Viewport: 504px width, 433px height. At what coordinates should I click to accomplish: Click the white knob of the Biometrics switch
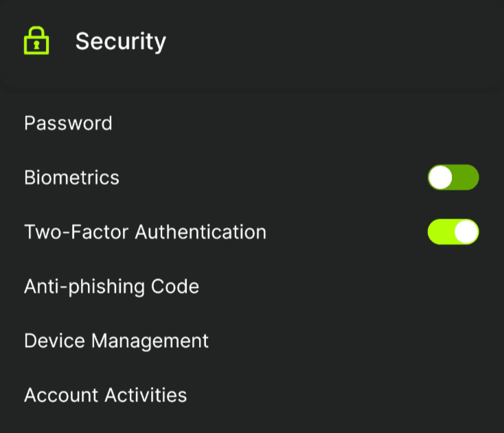pos(440,177)
